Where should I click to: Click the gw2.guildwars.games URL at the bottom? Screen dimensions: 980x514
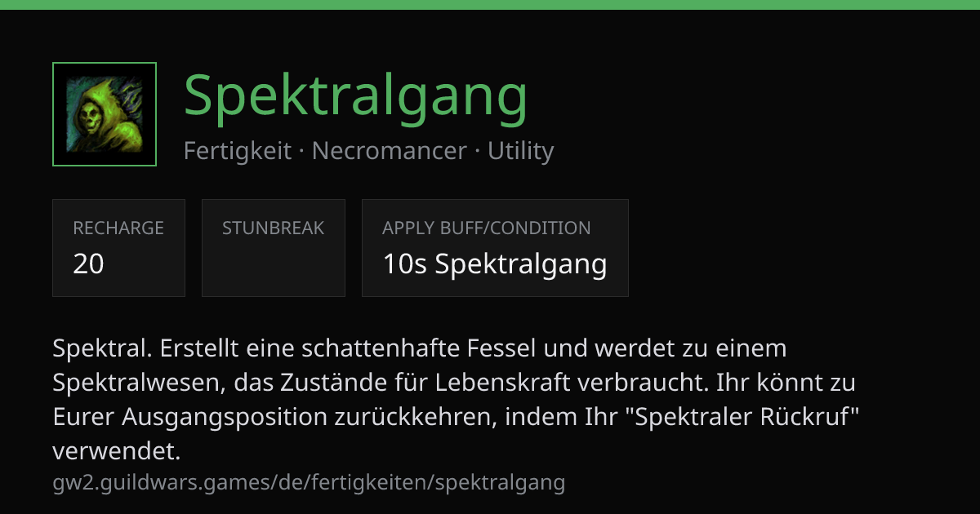coord(309,482)
